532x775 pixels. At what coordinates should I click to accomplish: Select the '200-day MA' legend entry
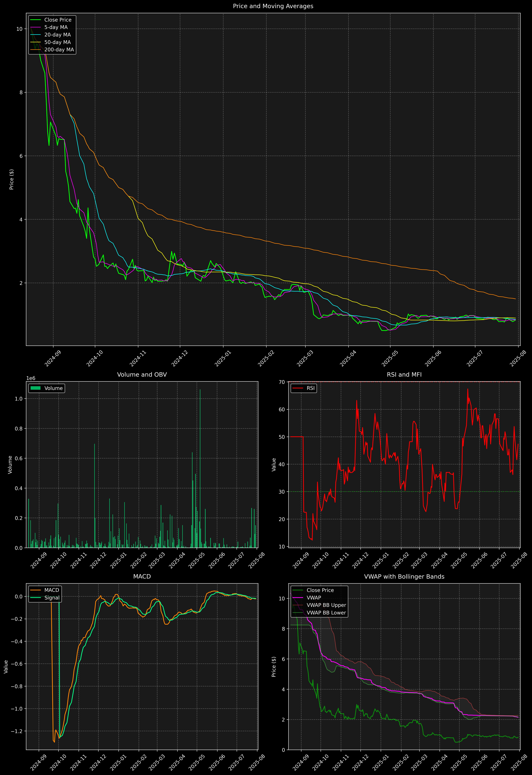[x=59, y=50]
